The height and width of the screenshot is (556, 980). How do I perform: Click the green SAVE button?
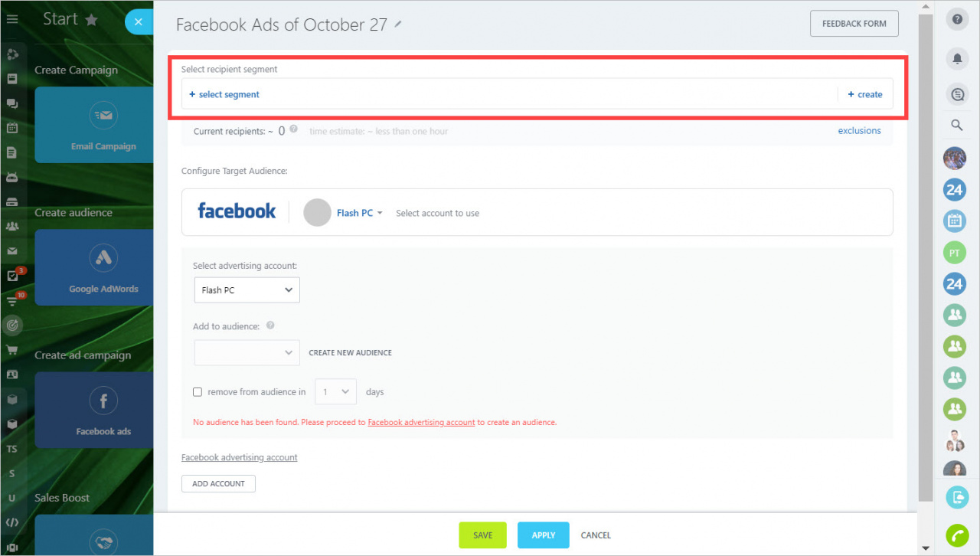[x=483, y=535]
